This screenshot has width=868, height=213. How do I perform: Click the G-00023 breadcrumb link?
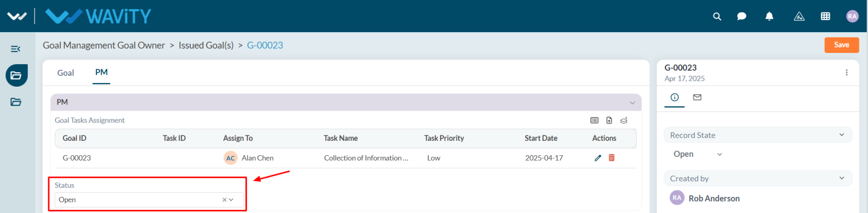click(x=265, y=45)
